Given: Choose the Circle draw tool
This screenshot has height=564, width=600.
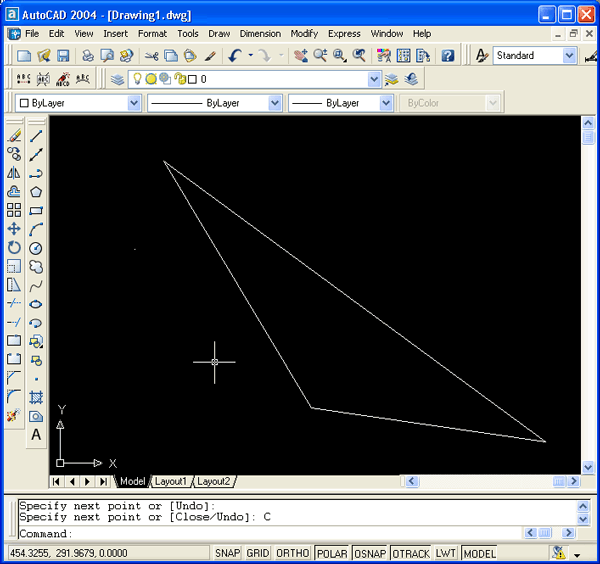Looking at the screenshot, I should (36, 248).
